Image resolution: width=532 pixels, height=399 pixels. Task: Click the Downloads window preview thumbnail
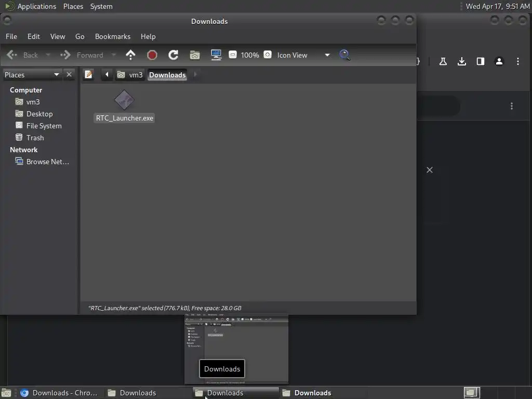pyautogui.click(x=236, y=349)
